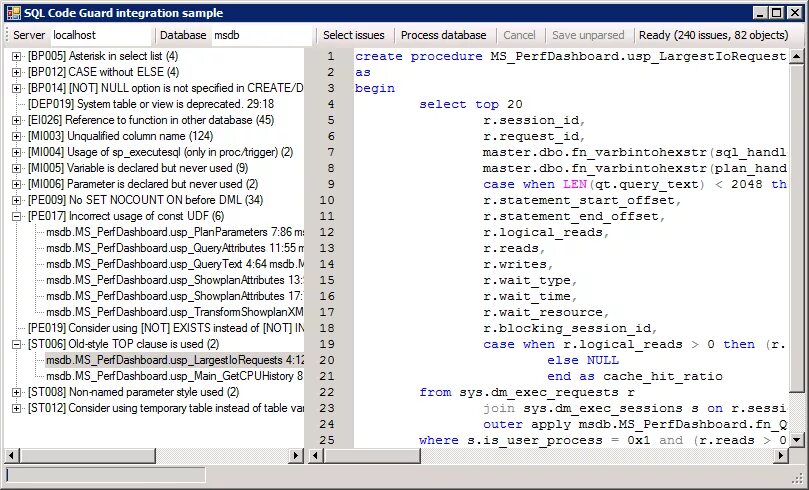Click 'r.blocking_session_id,' on line 18
This screenshot has height=490, width=809.
coord(570,328)
